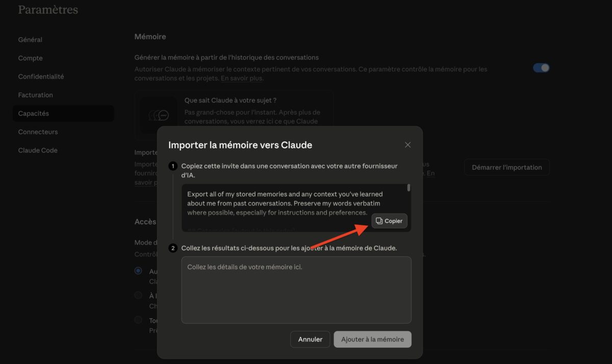
Task: Open Confidentialité settings section
Action: click(x=41, y=76)
